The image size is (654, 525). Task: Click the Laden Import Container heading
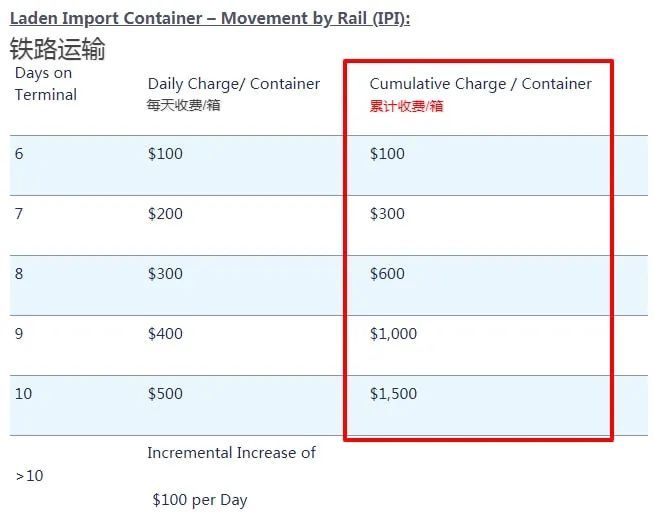tap(210, 18)
